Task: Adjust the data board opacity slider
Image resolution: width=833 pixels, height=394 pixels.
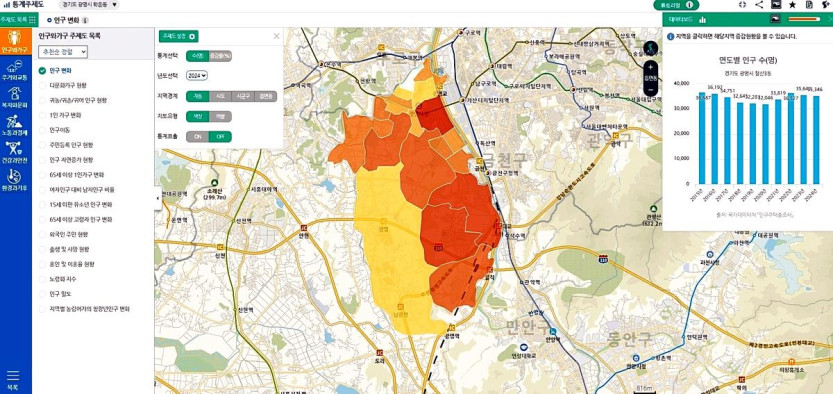Action: click(x=804, y=19)
